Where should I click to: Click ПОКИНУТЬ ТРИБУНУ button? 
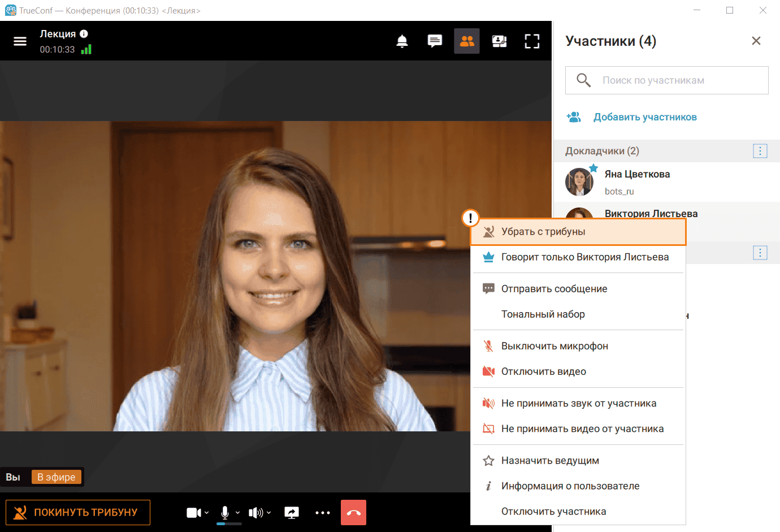pos(78,512)
